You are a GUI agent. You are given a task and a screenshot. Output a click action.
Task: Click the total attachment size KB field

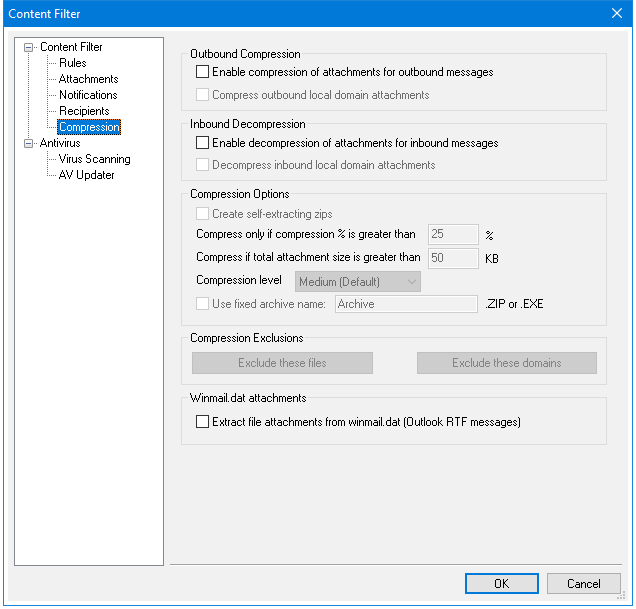(453, 258)
